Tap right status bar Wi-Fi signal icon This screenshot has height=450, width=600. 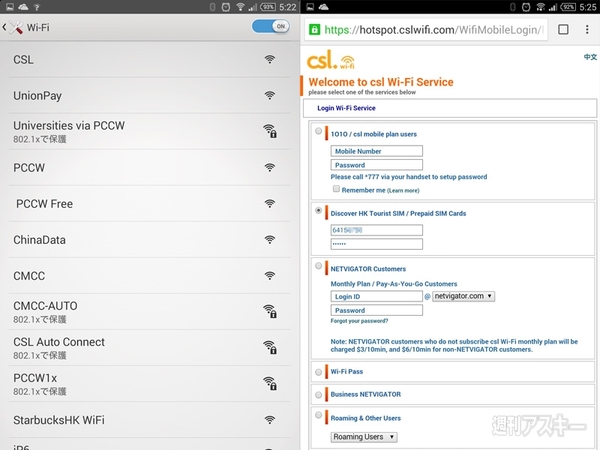point(540,7)
